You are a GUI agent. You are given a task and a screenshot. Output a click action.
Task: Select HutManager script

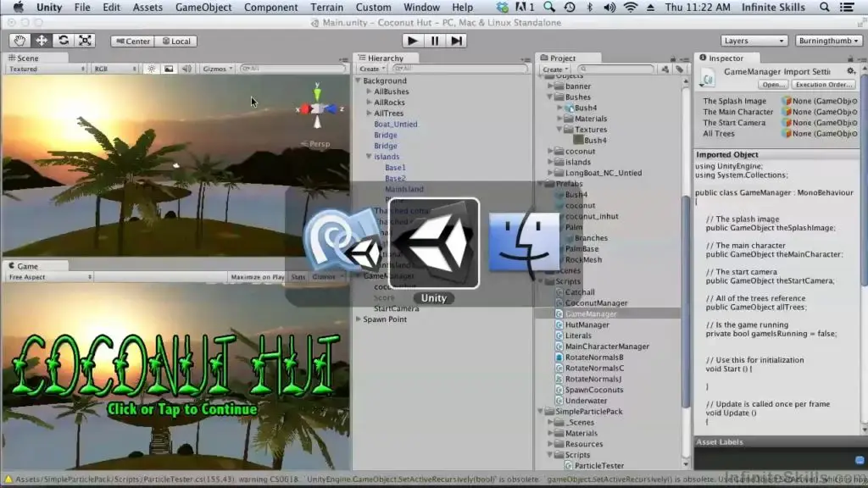(587, 324)
